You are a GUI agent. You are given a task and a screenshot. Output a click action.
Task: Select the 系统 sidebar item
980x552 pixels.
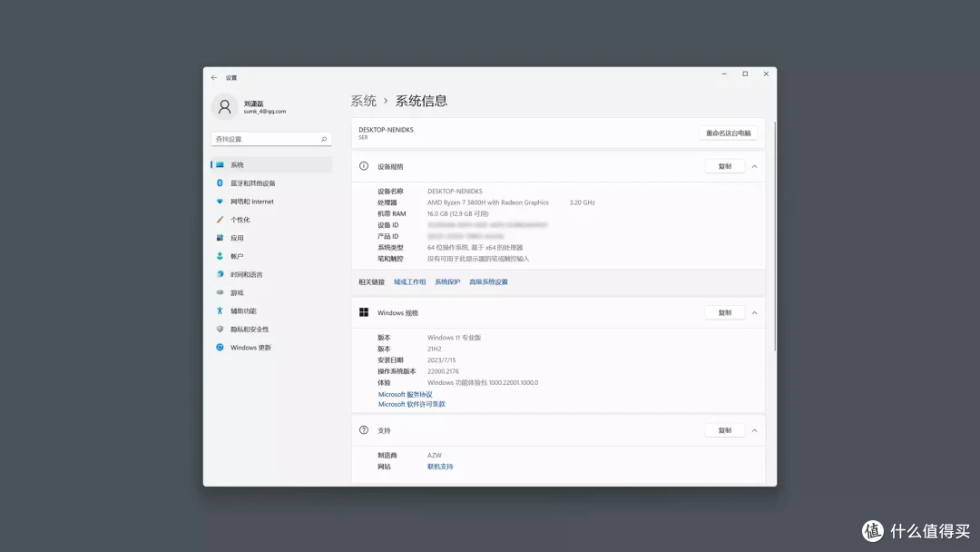point(271,165)
